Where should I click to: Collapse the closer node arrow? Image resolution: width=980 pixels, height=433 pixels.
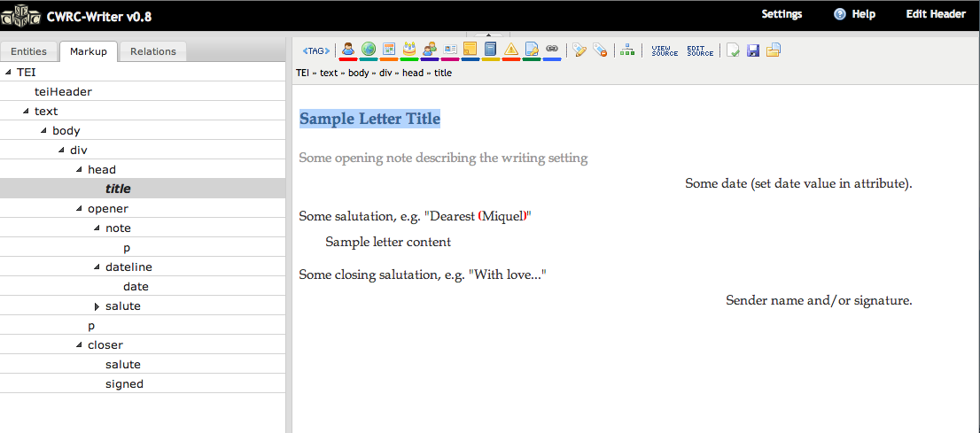coord(80,345)
